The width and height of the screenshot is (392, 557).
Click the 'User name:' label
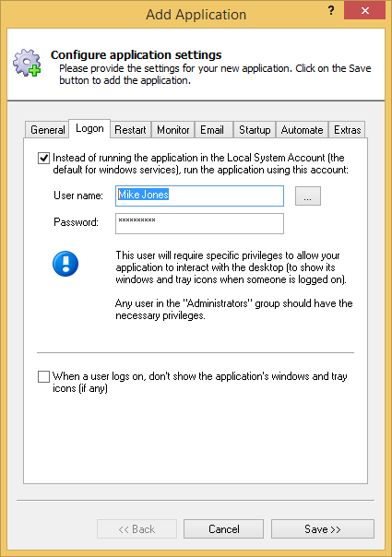(78, 196)
